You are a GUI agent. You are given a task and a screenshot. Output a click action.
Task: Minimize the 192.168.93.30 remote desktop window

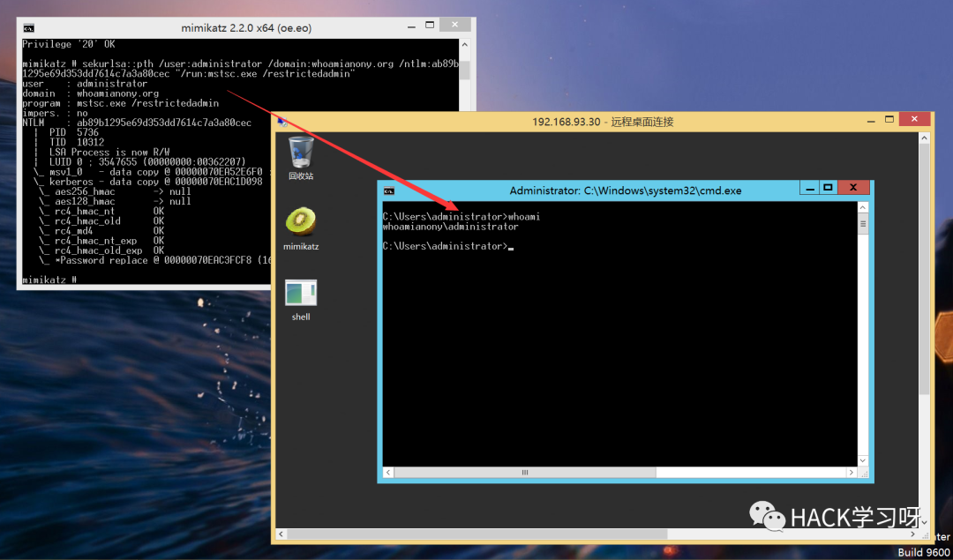tap(870, 120)
